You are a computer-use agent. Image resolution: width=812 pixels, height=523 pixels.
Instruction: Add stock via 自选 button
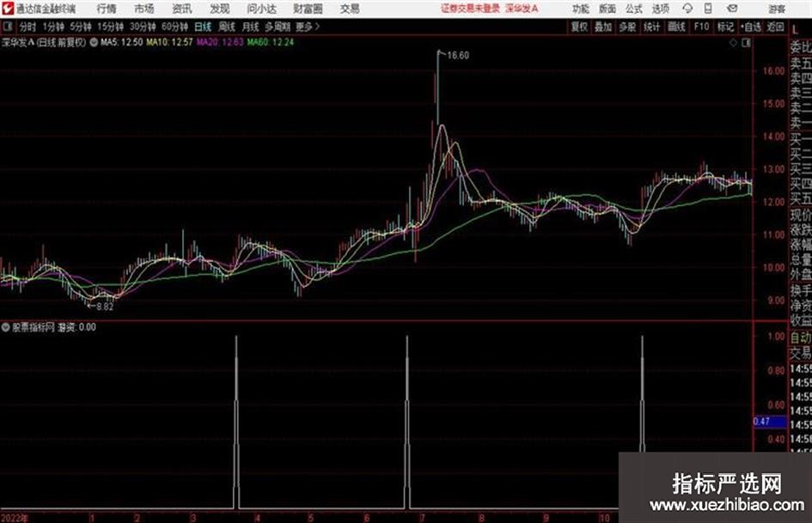(751, 27)
